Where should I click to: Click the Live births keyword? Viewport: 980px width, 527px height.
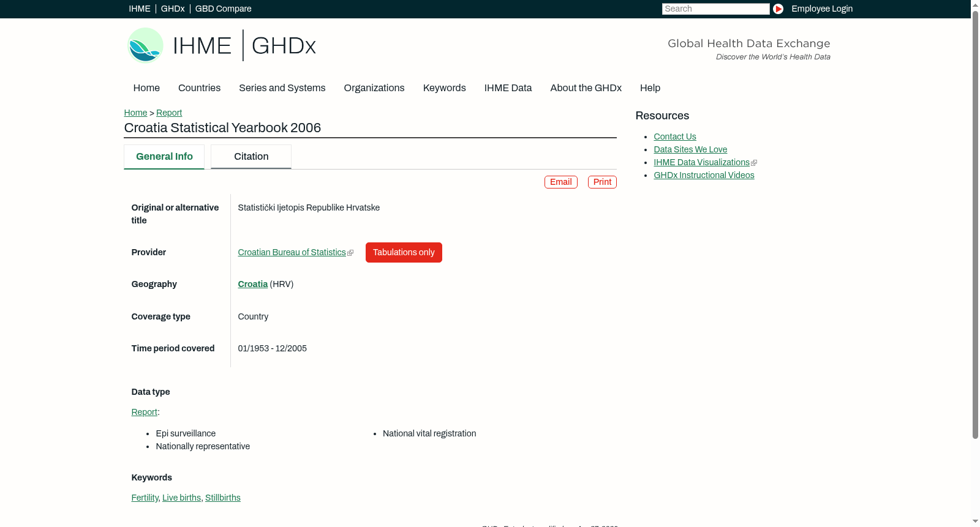pyautogui.click(x=181, y=498)
